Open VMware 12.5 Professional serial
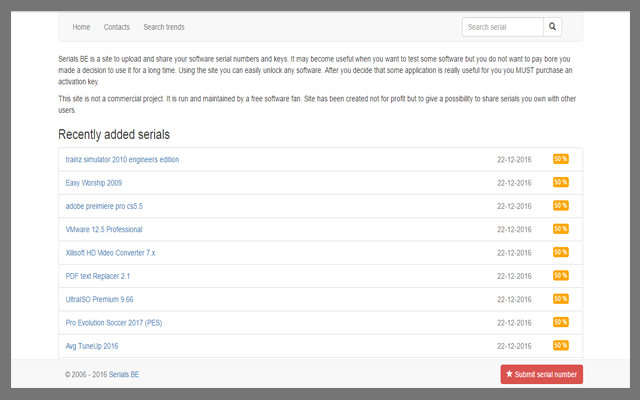This screenshot has width=640, height=400. coord(104,230)
